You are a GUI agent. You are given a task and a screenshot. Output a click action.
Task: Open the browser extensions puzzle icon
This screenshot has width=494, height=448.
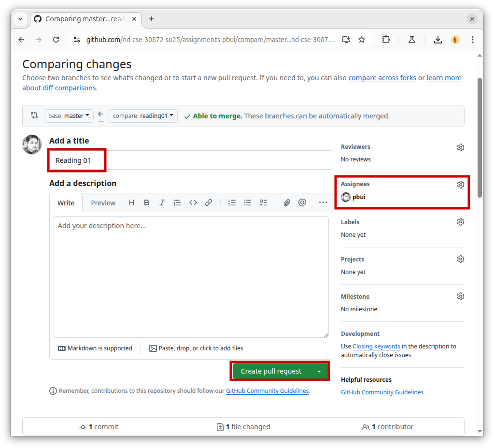point(386,40)
